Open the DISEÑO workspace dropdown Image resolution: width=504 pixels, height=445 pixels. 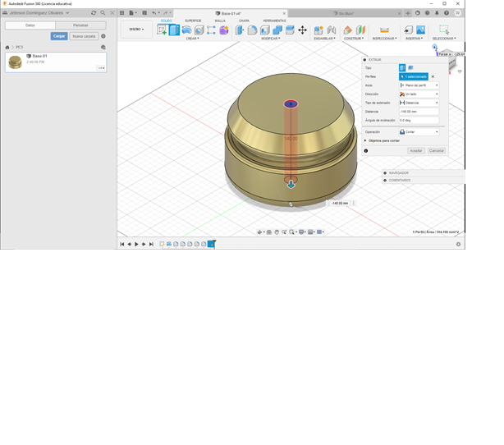pyautogui.click(x=136, y=30)
